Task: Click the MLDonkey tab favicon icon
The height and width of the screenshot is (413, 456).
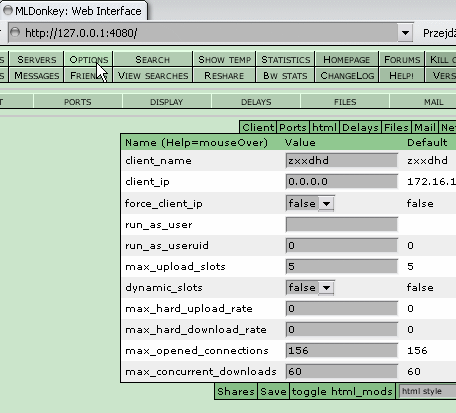Action: [x=8, y=11]
